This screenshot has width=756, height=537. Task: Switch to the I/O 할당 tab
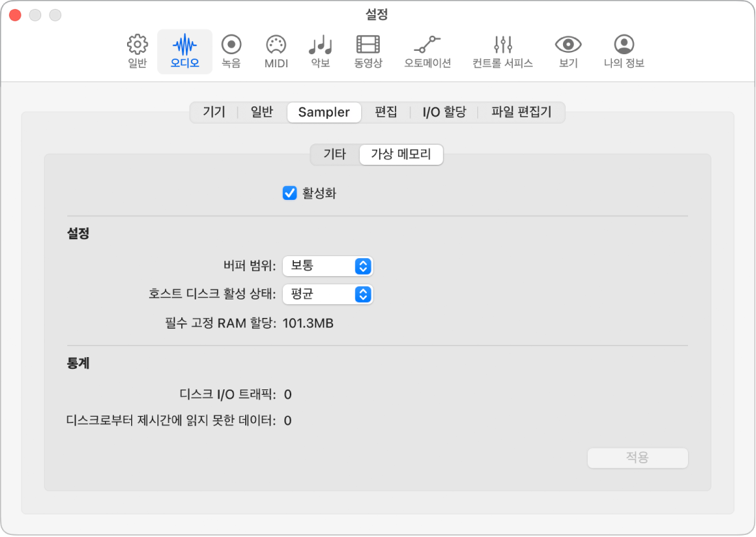(444, 113)
